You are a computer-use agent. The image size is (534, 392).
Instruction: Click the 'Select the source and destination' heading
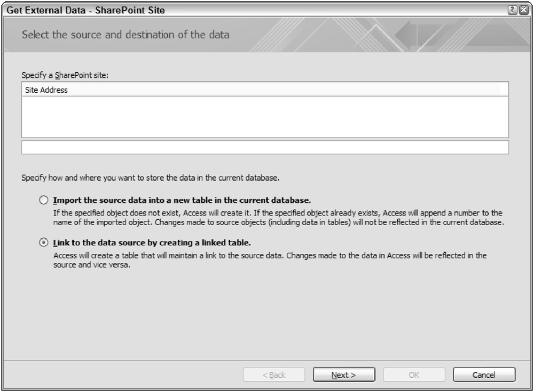125,35
